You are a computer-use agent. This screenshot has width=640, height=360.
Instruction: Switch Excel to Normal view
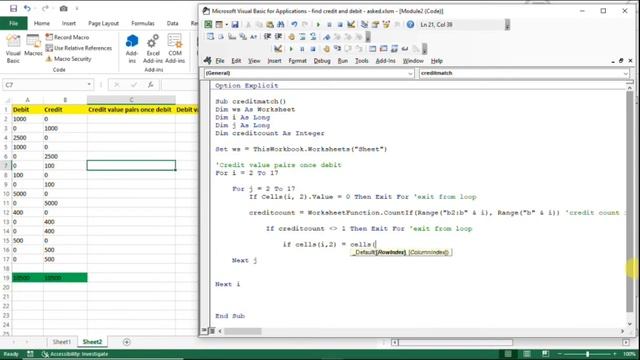pyautogui.click(x=508, y=353)
